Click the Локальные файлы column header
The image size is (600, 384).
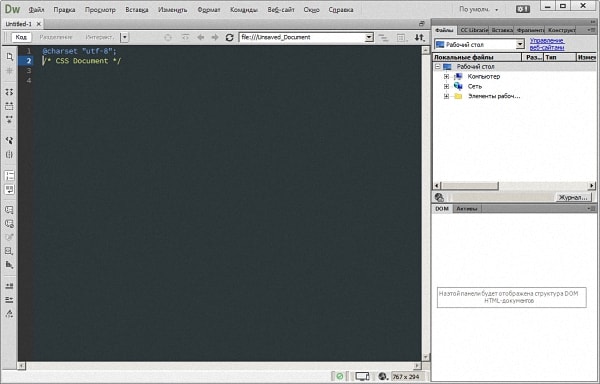coord(477,57)
